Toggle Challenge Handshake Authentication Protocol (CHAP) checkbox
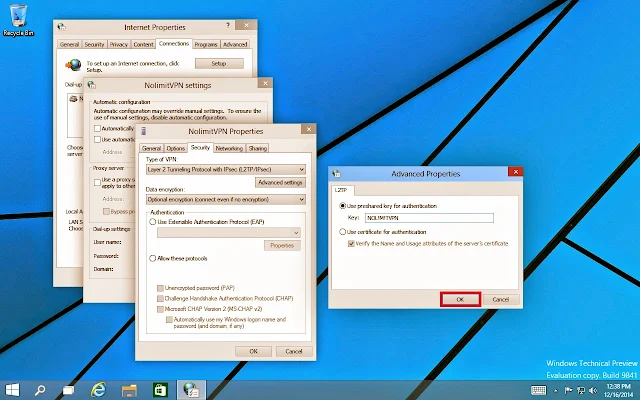The image size is (640, 400). point(160,299)
